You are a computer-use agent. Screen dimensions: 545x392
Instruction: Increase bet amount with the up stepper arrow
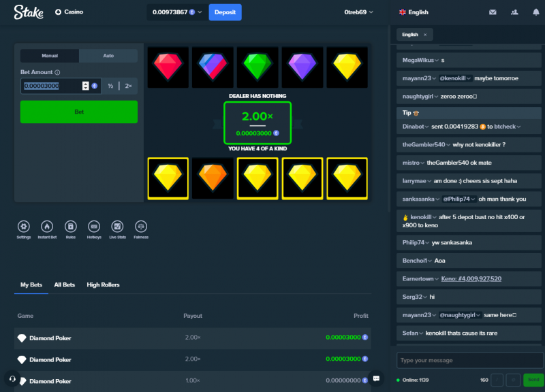86,84
